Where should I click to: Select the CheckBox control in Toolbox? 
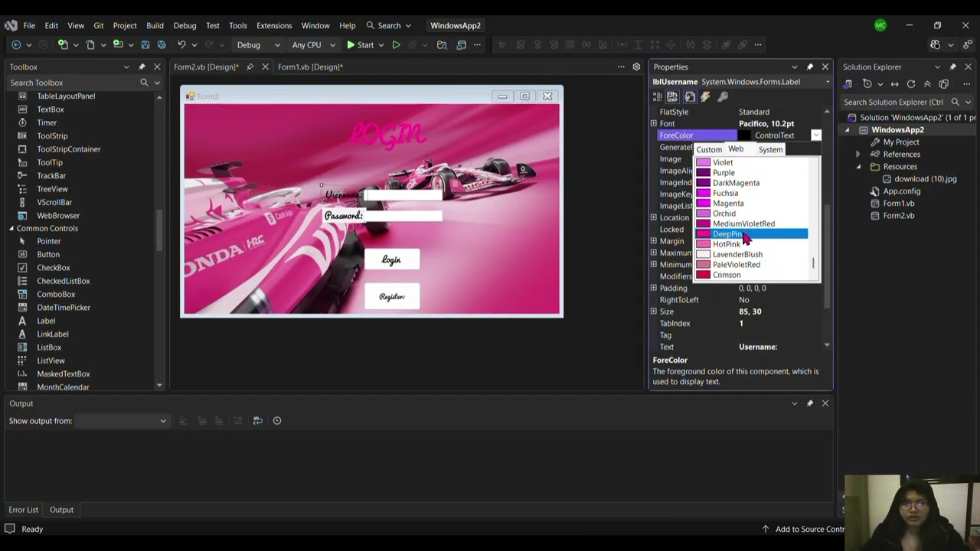pos(53,268)
